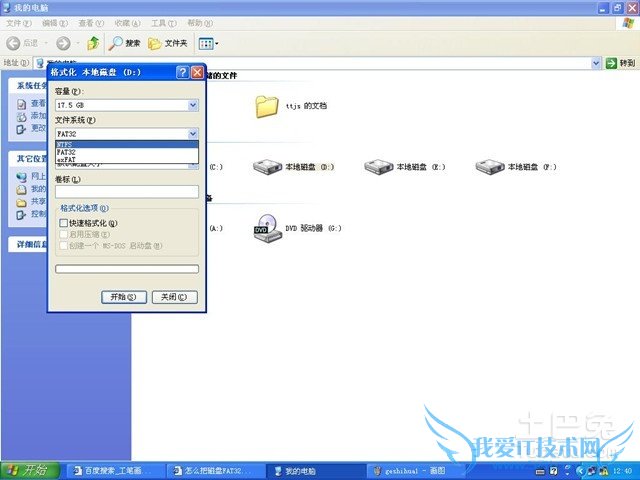Select the ttjs 的文档 folder icon
This screenshot has height=480, width=640.
pos(267,106)
